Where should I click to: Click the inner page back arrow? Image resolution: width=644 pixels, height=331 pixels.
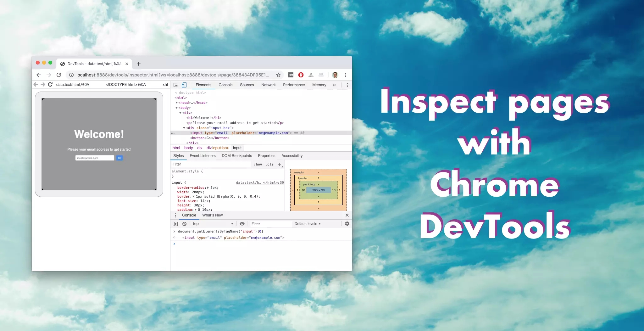(x=36, y=85)
